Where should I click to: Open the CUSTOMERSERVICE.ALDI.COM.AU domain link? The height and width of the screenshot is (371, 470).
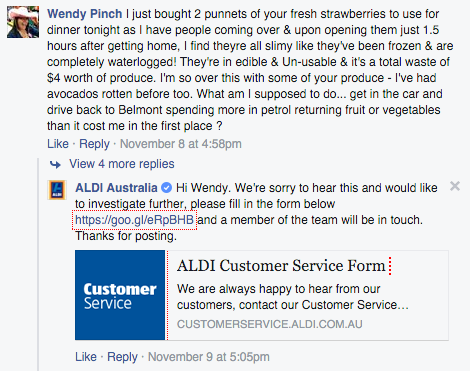pyautogui.click(x=269, y=324)
